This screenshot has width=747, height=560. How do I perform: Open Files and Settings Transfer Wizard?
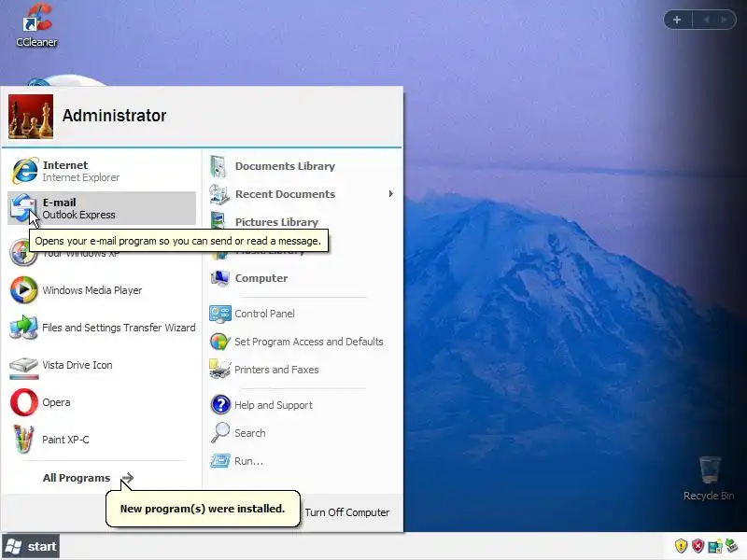(x=102, y=328)
